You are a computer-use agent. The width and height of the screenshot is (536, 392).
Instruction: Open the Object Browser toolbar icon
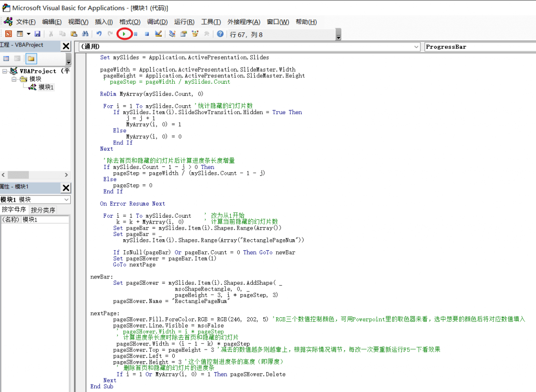click(195, 34)
